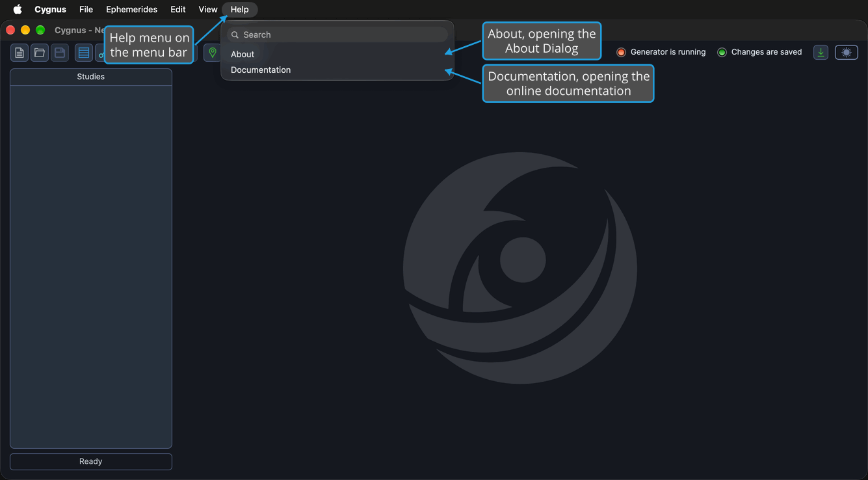Image resolution: width=868 pixels, height=480 pixels.
Task: Maximize the window with the green button
Action: pos(40,30)
